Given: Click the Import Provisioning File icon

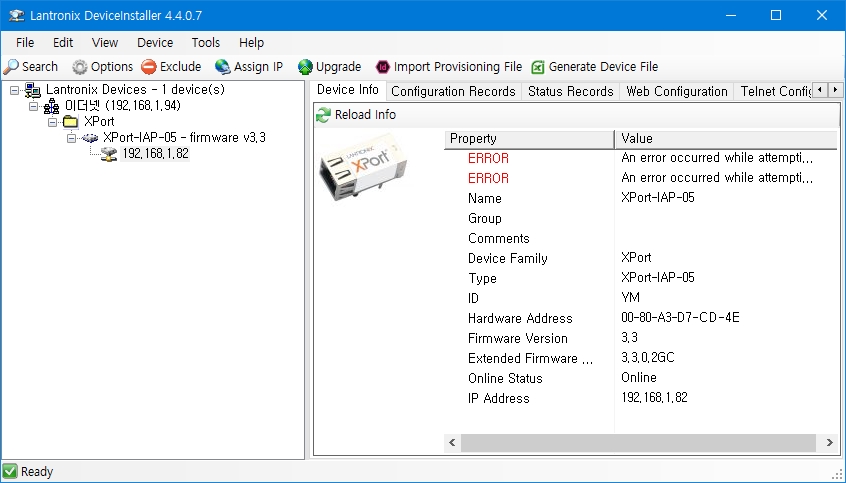Looking at the screenshot, I should 383,67.
